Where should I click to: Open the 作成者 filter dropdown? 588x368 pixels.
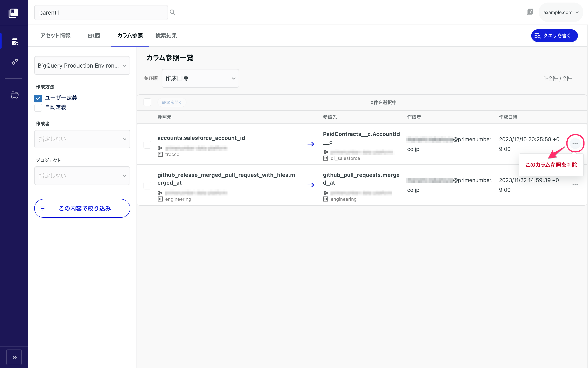pyautogui.click(x=82, y=139)
